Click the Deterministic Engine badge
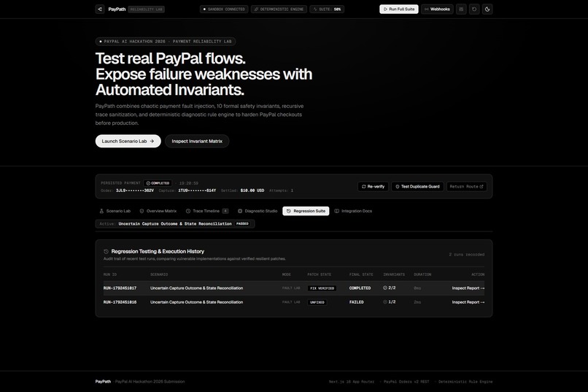Image resolution: width=588 pixels, height=392 pixels. [279, 9]
